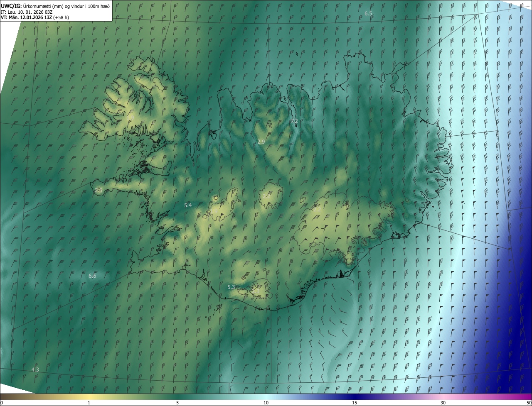This screenshot has height=406, width=532.
Task: Click the color scale tick labeled 1
Action: (89, 403)
